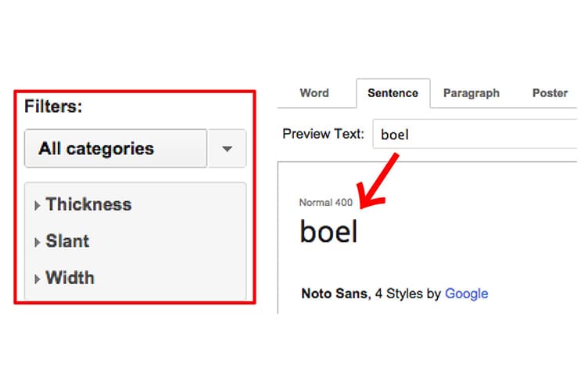This screenshot has width=588, height=382.
Task: Click the Filters heading
Action: tap(53, 106)
